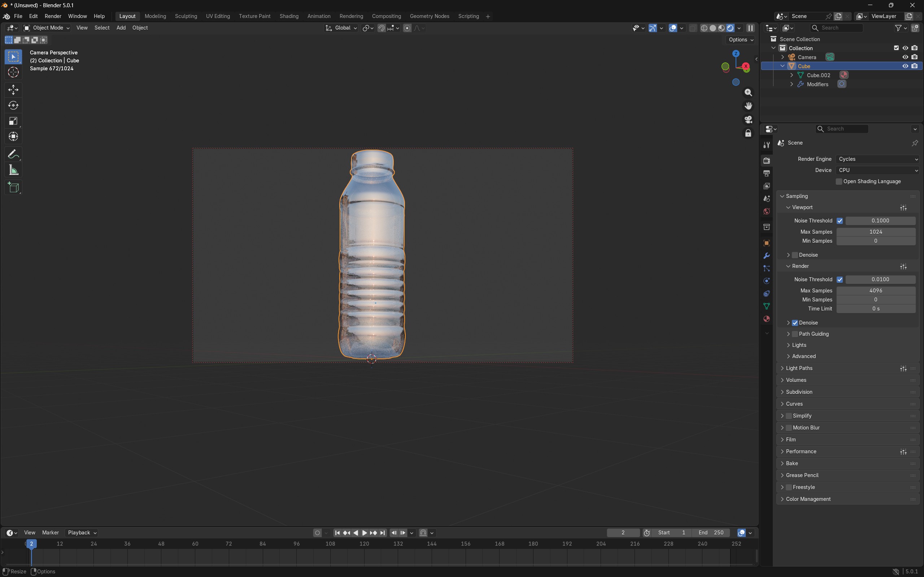924x577 pixels.
Task: Open the Modifiers wrench properties tab
Action: coord(766,256)
